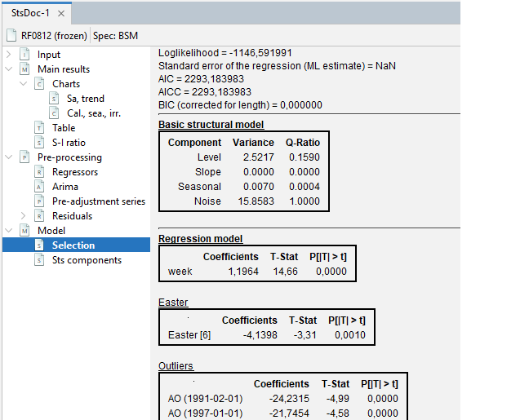This screenshot has width=529, height=420.
Task: Click the Arima node icon
Action: 38,187
